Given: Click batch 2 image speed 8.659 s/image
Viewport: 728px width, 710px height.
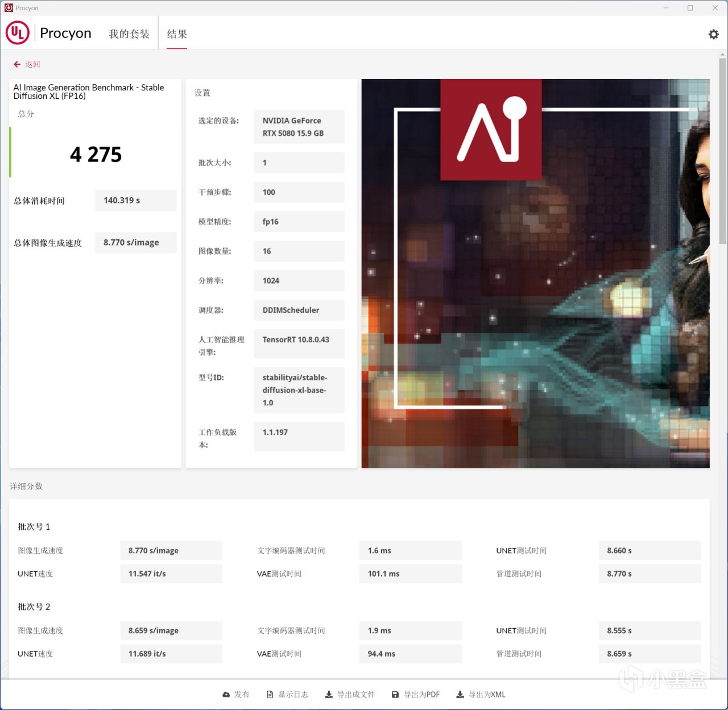Looking at the screenshot, I should click(171, 631).
